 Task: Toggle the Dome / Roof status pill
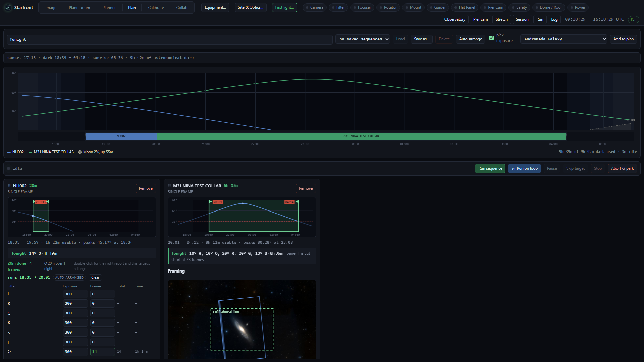[x=548, y=7]
